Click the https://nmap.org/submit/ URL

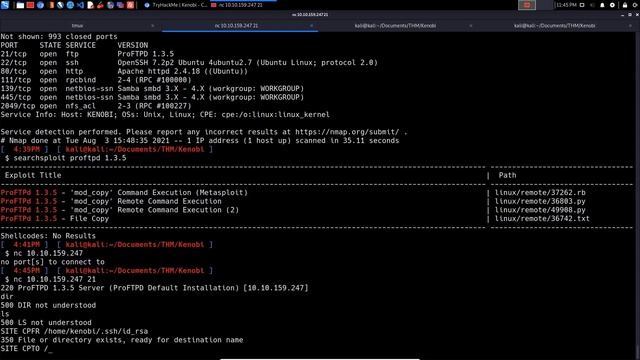coord(347,132)
